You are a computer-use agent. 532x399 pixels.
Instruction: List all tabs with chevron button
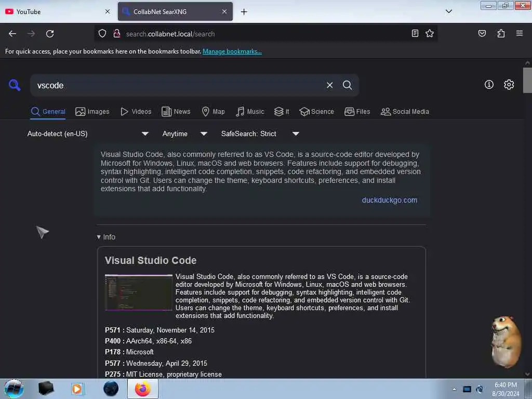tap(448, 11)
